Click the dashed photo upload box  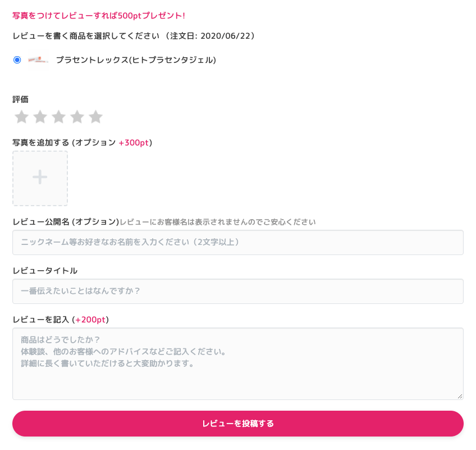(x=40, y=178)
